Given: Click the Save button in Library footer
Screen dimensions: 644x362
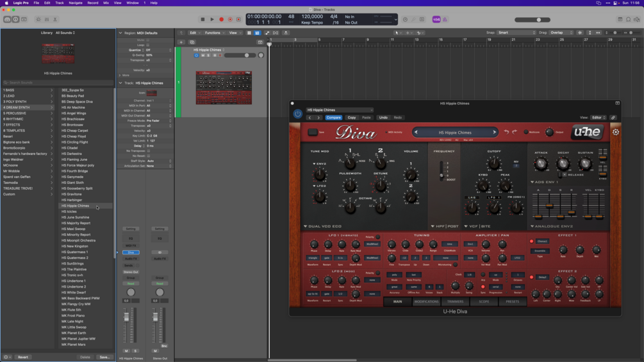Looking at the screenshot, I should (104, 357).
